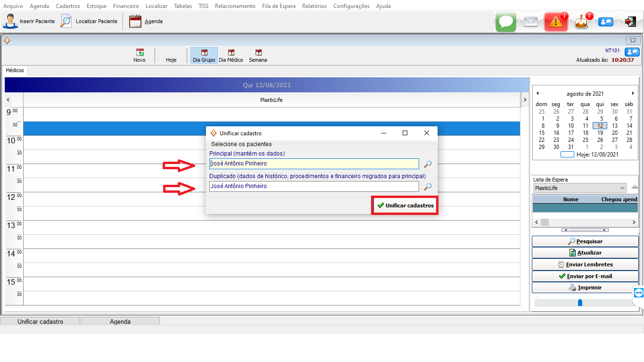The width and height of the screenshot is (644, 362).
Task: Open the envelope messages icon
Action: (x=530, y=22)
